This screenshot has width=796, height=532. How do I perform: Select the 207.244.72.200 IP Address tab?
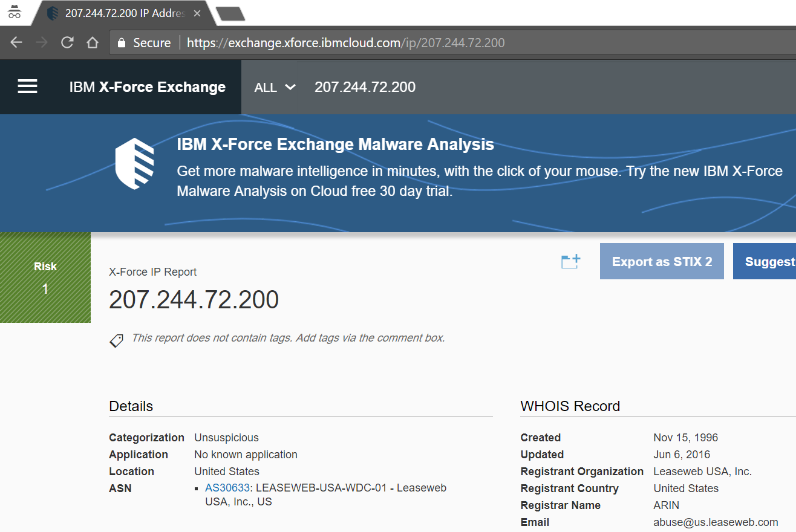point(125,13)
